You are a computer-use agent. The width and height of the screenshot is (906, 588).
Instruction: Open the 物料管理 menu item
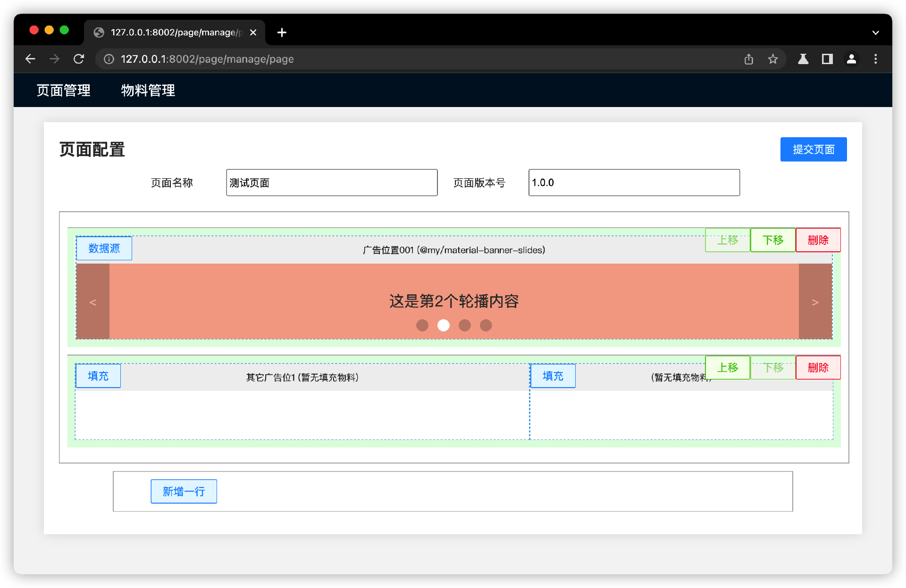(148, 90)
